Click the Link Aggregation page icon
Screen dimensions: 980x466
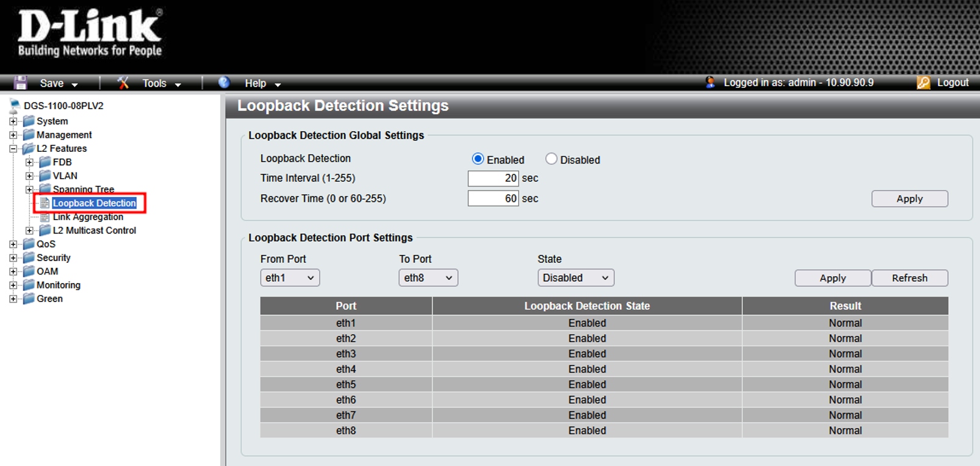pos(45,217)
